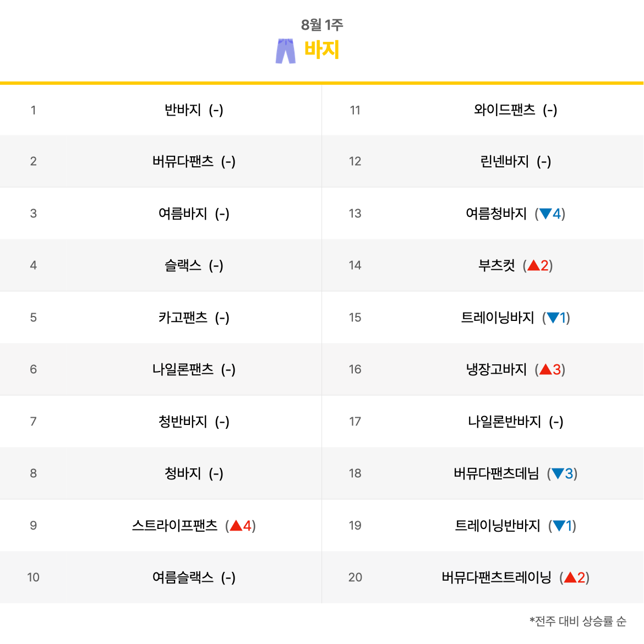Click blue down arrow beside 트레이닝바지
This screenshot has height=644, width=644.
pyautogui.click(x=553, y=318)
